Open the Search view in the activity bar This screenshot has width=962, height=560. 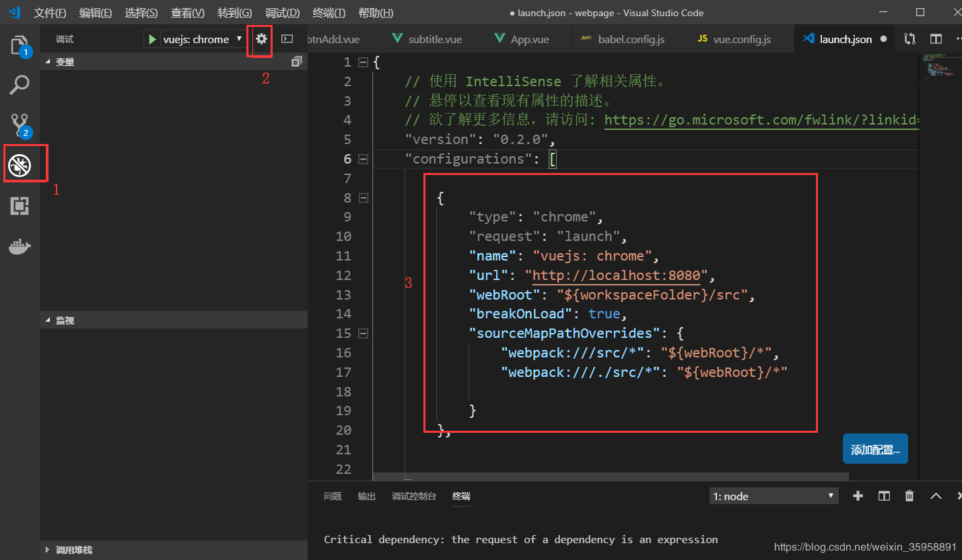click(x=20, y=85)
